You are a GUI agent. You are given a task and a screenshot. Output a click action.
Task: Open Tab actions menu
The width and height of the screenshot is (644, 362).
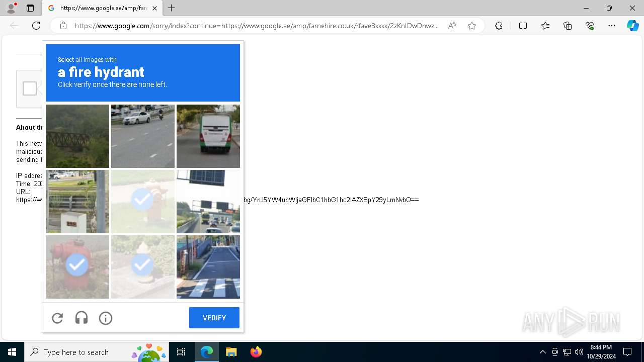(x=30, y=8)
